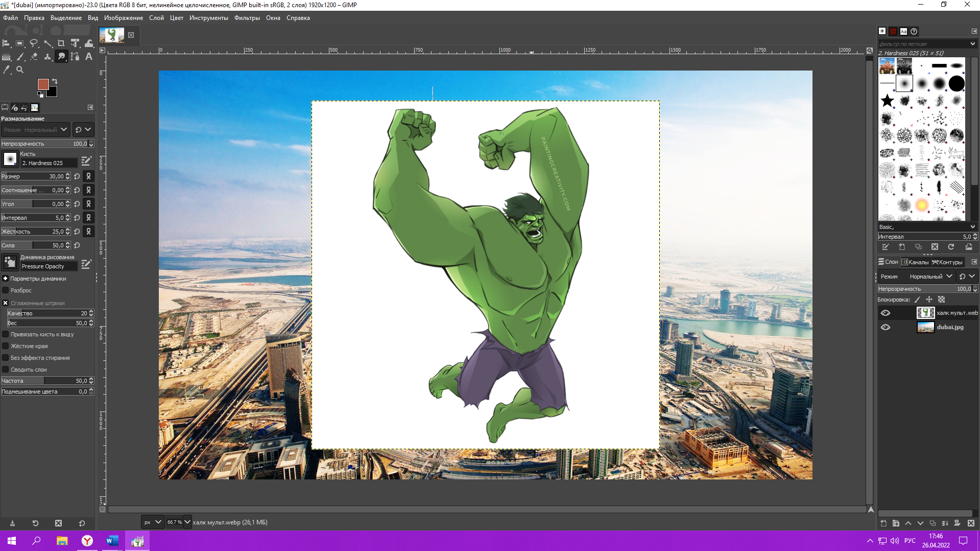Image resolution: width=980 pixels, height=551 pixels.
Task: Raise the selected layer
Action: (908, 523)
